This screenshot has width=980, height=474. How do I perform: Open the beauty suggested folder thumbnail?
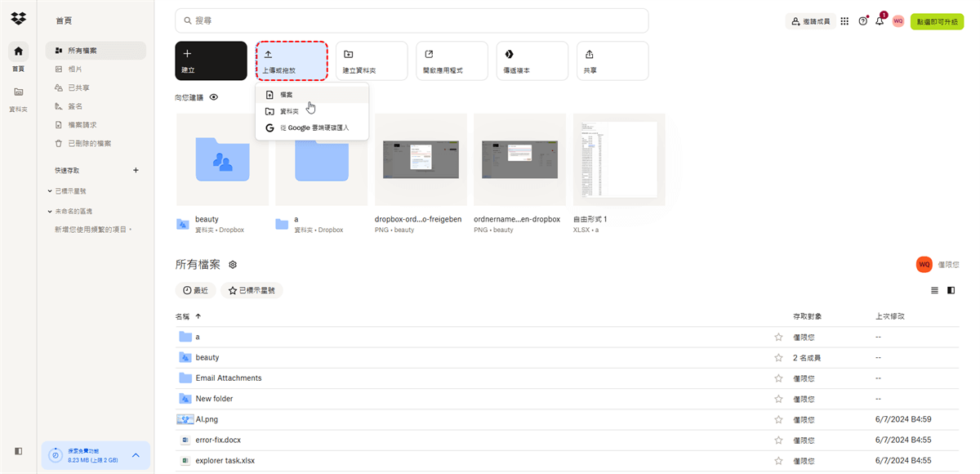[222, 159]
